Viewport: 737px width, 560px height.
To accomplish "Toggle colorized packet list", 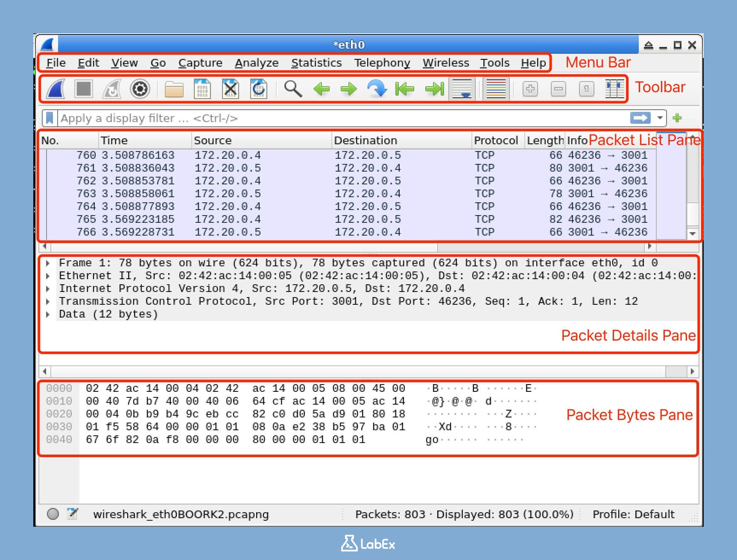I will coord(495,89).
